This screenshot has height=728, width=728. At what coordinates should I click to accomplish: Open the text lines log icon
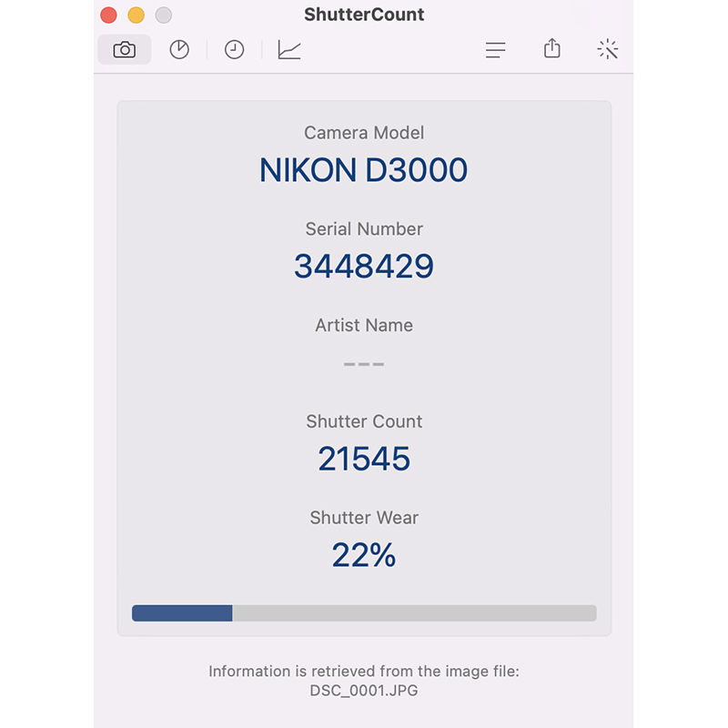495,50
